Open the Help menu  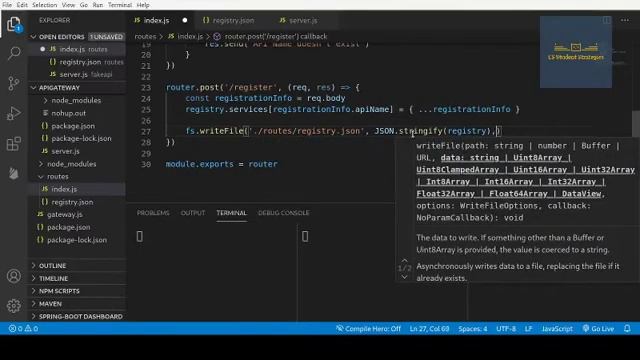point(143,5)
